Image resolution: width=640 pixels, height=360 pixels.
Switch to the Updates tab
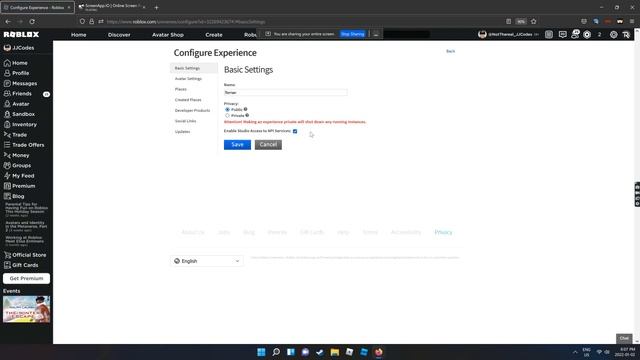point(182,132)
